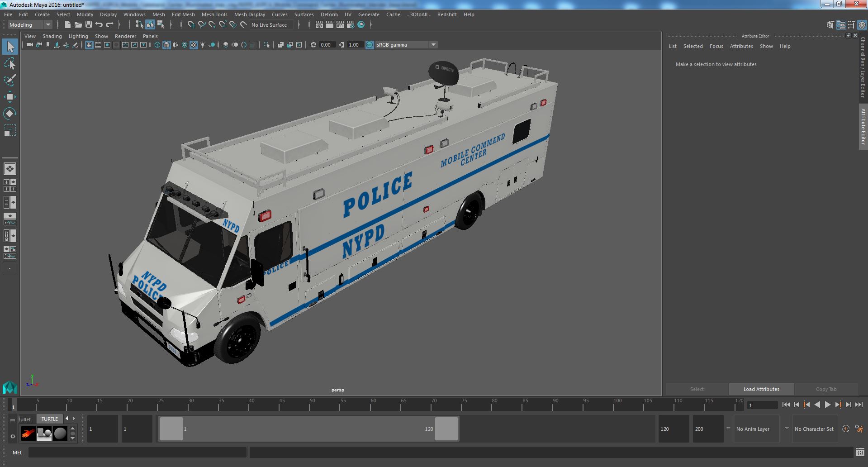The image size is (868, 467).
Task: Choose the Scale tool
Action: click(10, 130)
